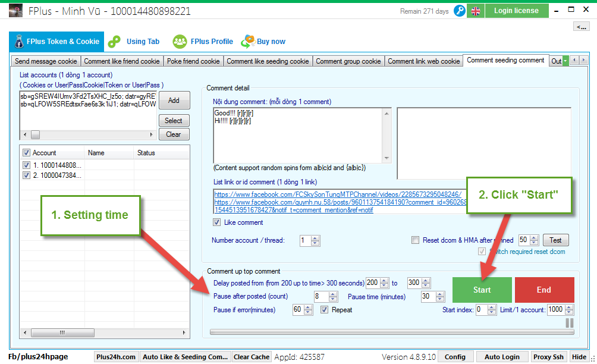Click the collapse '<...' button
Image resolution: width=597 pixels, height=364 pixels.
(582, 27)
